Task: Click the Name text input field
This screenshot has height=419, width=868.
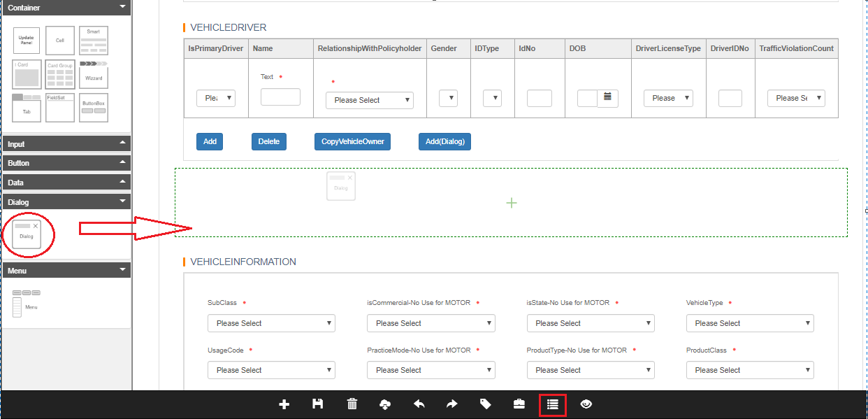Action: (x=280, y=97)
